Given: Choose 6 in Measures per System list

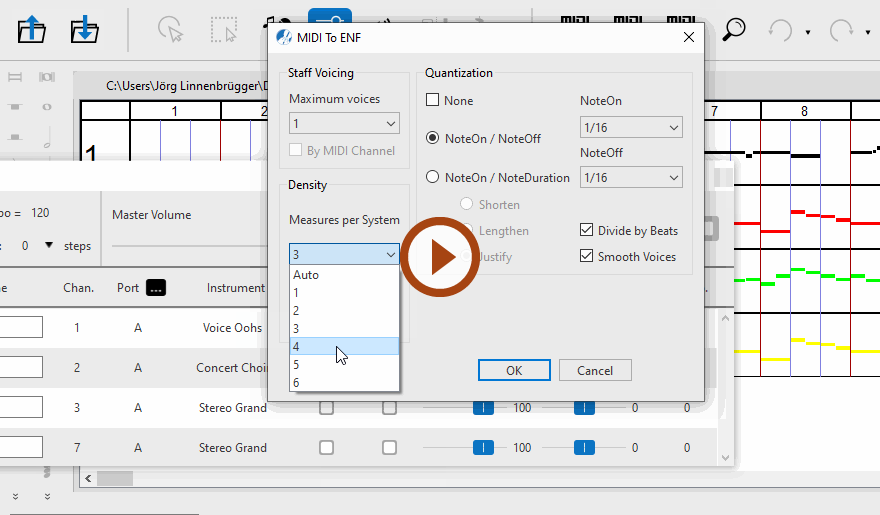Looking at the screenshot, I should tap(344, 383).
